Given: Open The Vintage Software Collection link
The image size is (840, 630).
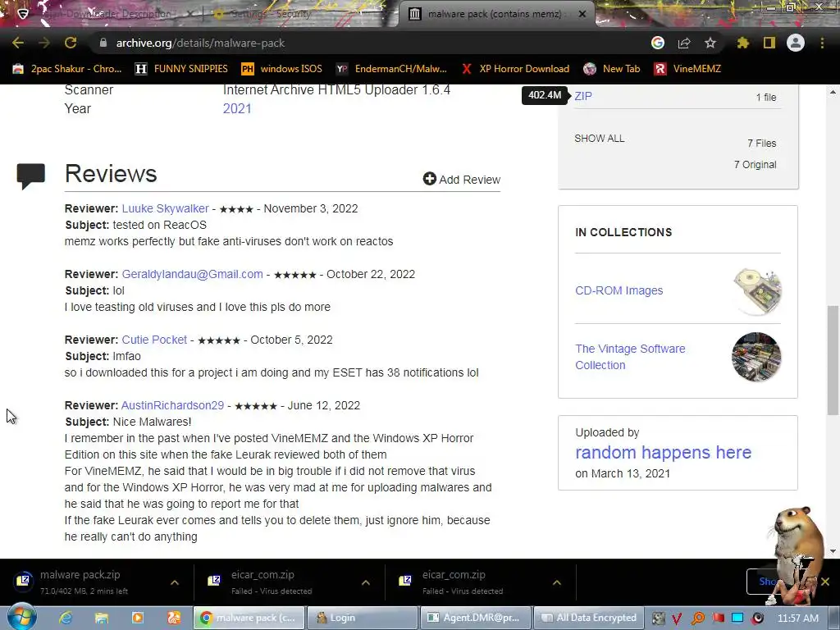Looking at the screenshot, I should [x=630, y=357].
